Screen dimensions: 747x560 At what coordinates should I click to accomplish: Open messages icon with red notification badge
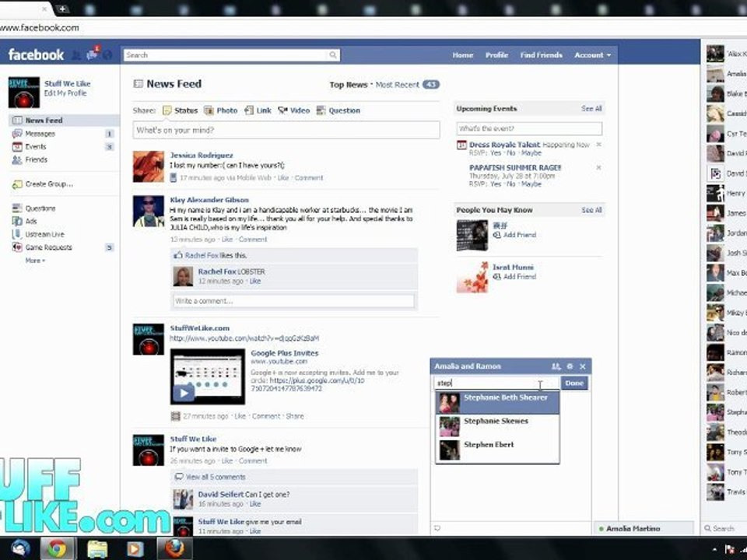coord(93,54)
